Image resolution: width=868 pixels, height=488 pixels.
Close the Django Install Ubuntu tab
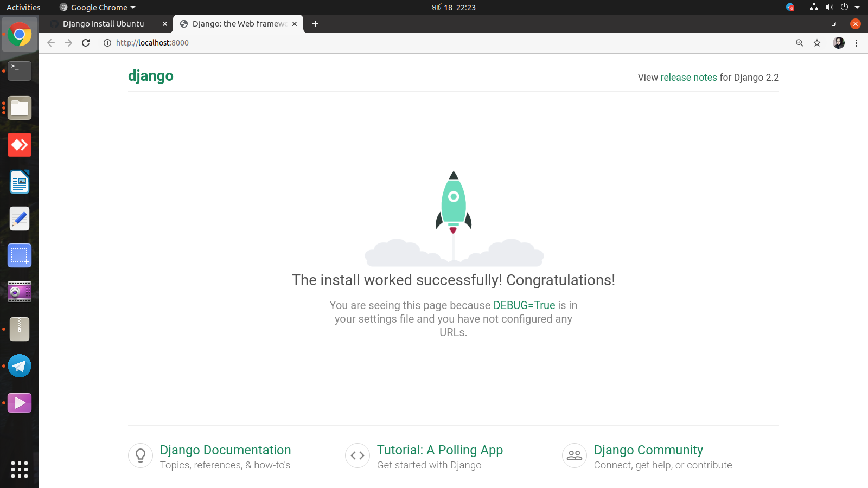(165, 24)
